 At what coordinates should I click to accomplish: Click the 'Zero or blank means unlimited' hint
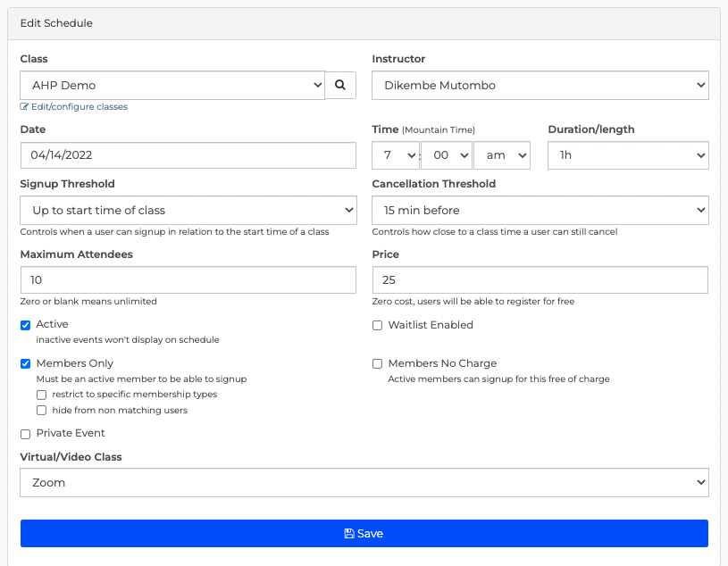[x=88, y=301]
